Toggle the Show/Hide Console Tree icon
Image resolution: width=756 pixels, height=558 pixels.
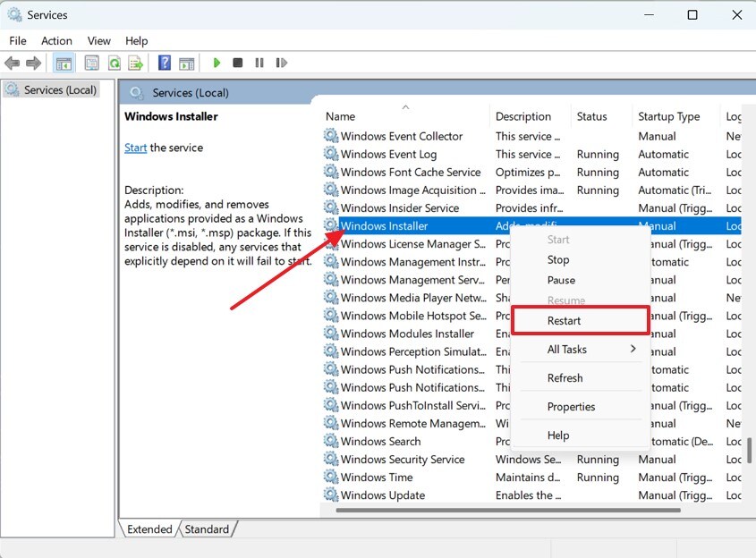[64, 63]
